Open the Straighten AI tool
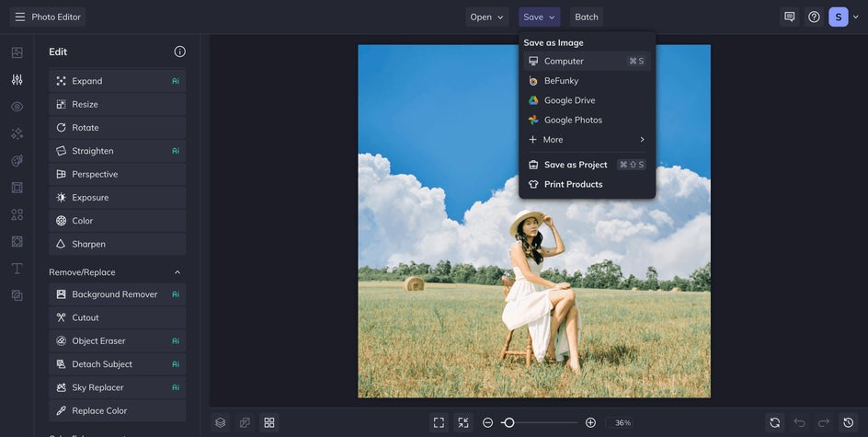The height and width of the screenshot is (437, 868). click(x=118, y=151)
